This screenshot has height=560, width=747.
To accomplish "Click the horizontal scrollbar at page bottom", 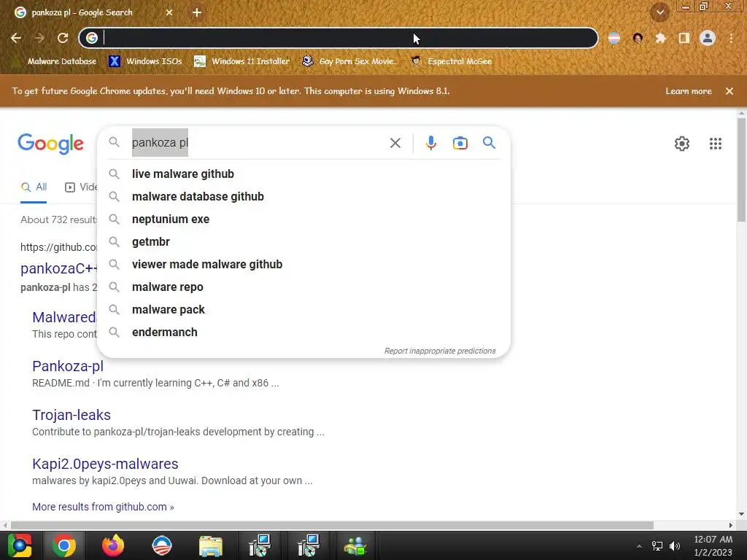I will tap(332, 525).
